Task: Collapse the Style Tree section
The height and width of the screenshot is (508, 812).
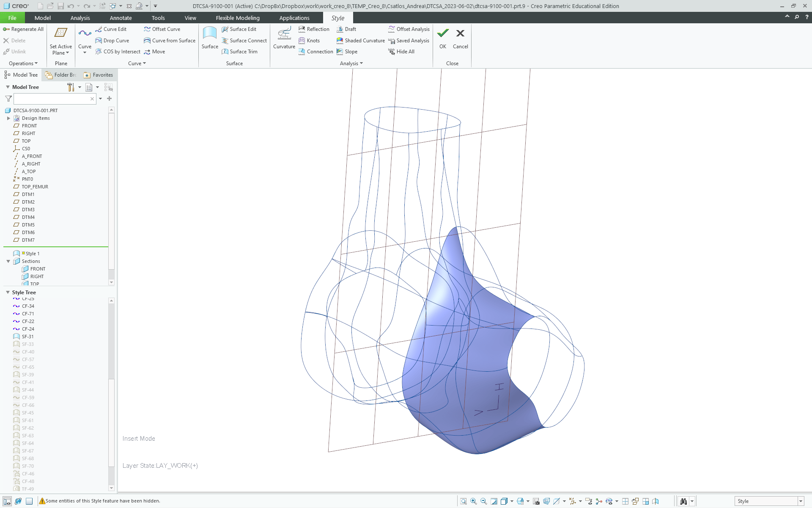Action: 8,293
